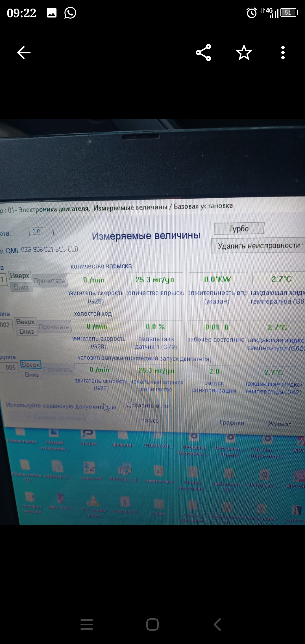Image resolution: width=305 pixels, height=644 pixels.
Task: Share the photo using the share icon
Action: click(203, 53)
